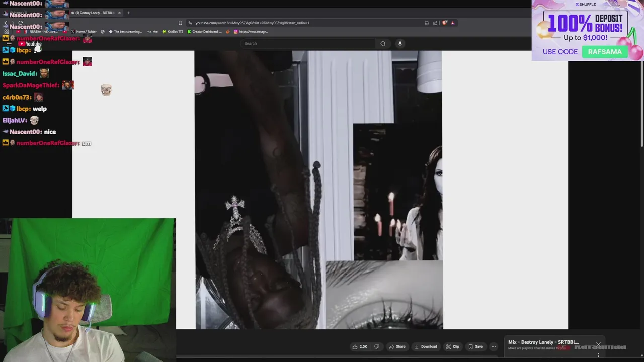Viewport: 644px width, 362px height.
Task: Click username Issac_David in chat
Action: point(20,74)
